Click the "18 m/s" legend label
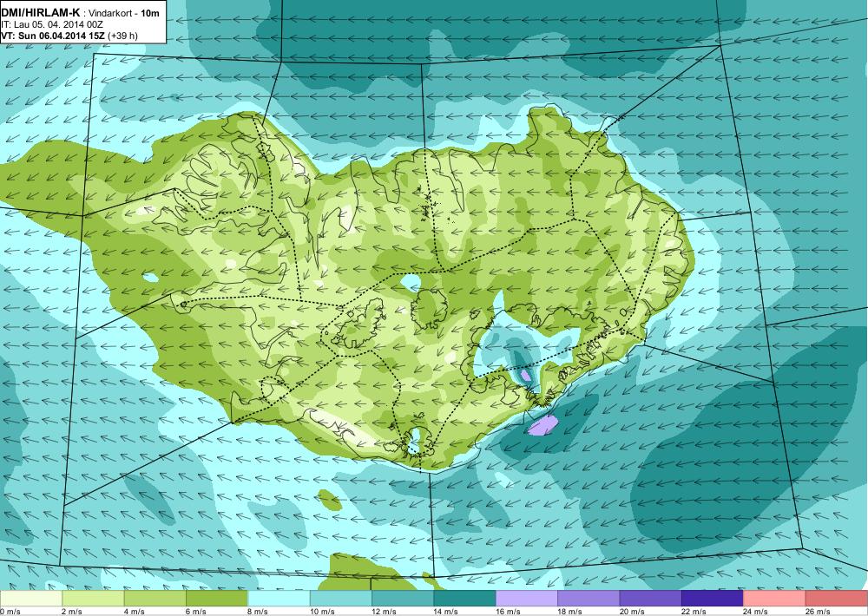 point(570,612)
